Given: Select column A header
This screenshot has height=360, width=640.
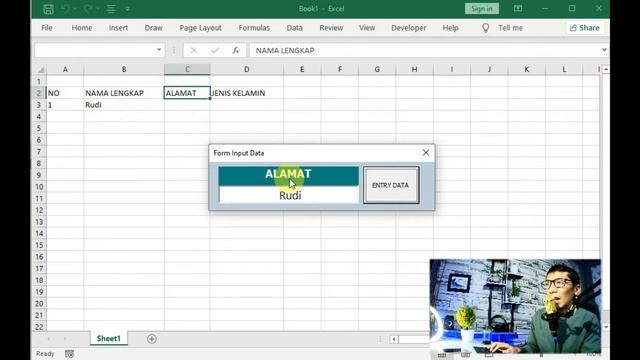Looking at the screenshot, I should pyautogui.click(x=65, y=69).
